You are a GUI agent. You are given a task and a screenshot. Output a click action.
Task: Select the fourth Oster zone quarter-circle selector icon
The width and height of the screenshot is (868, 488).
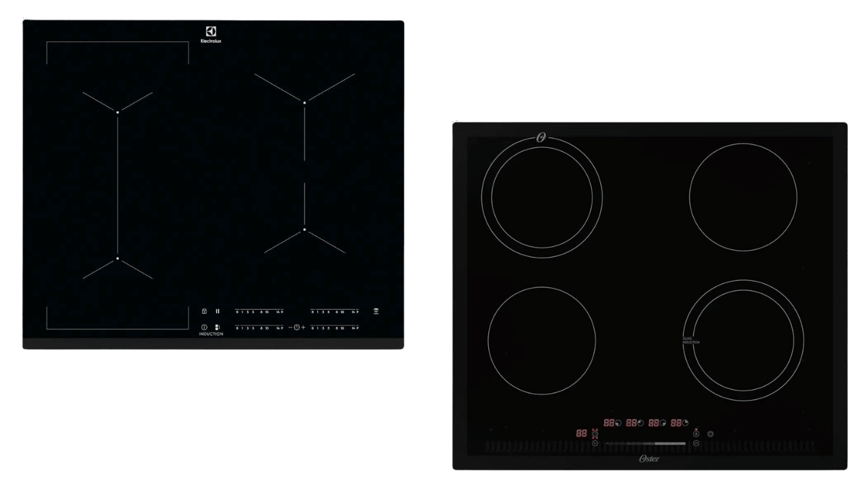coord(685,423)
